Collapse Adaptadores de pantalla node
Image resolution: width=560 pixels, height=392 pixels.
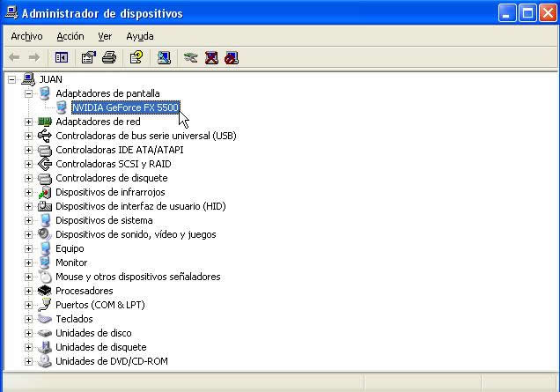tap(28, 93)
